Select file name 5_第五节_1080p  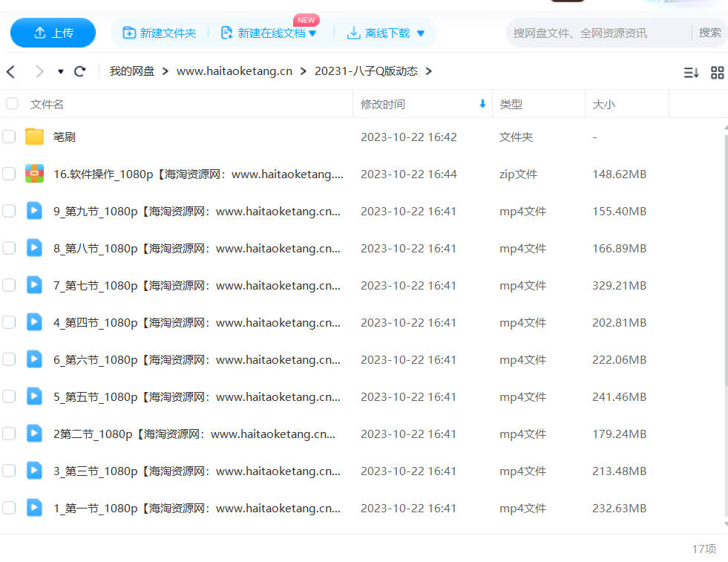click(197, 397)
